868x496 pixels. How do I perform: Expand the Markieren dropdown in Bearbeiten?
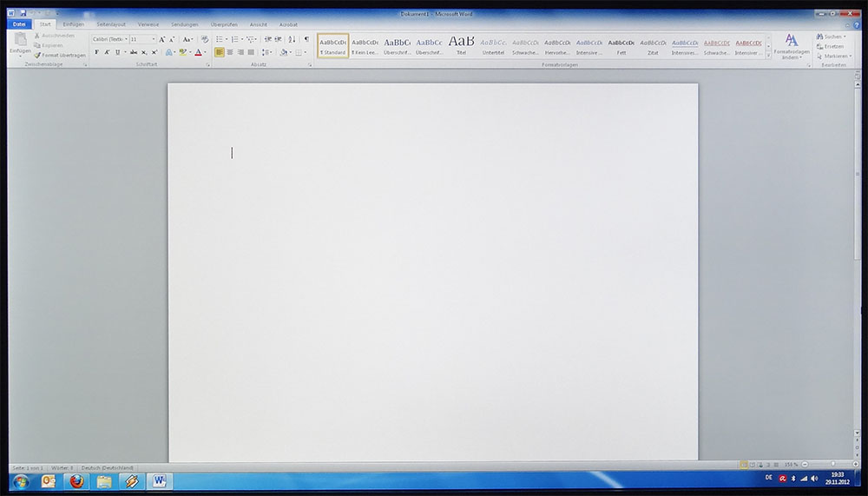pos(835,56)
